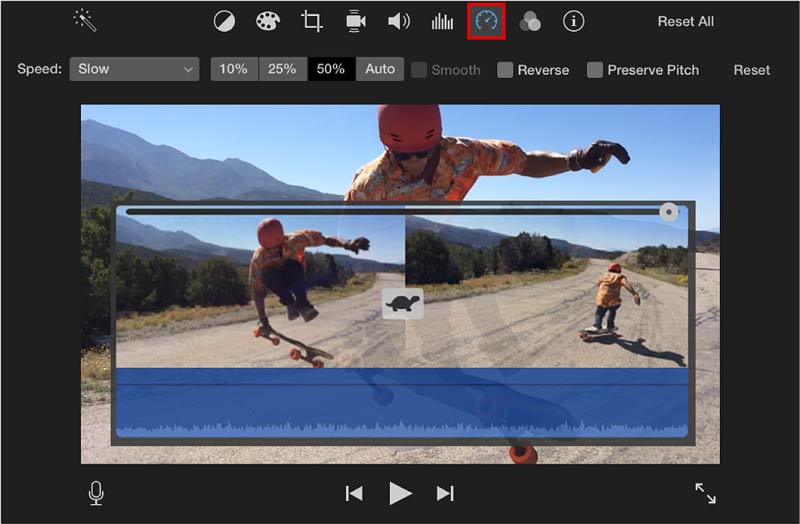800x524 pixels.
Task: Enter fullscreen playback with arrows icon
Action: [x=706, y=493]
